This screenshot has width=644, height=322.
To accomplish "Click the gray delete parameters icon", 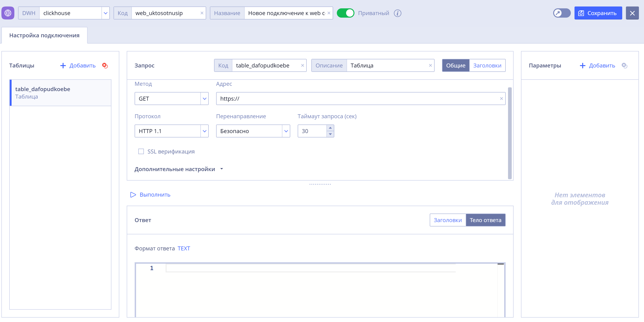I will tap(624, 66).
